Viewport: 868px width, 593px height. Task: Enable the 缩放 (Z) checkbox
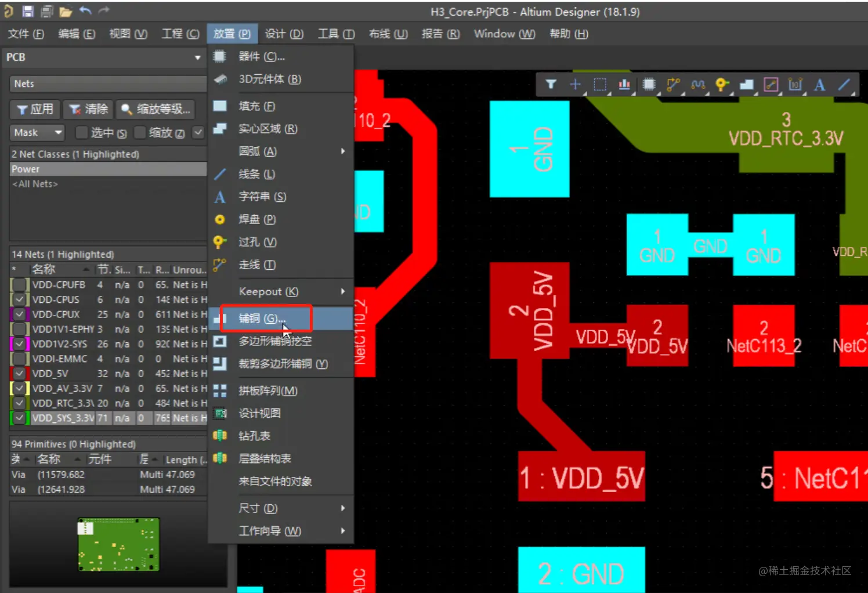[140, 133]
